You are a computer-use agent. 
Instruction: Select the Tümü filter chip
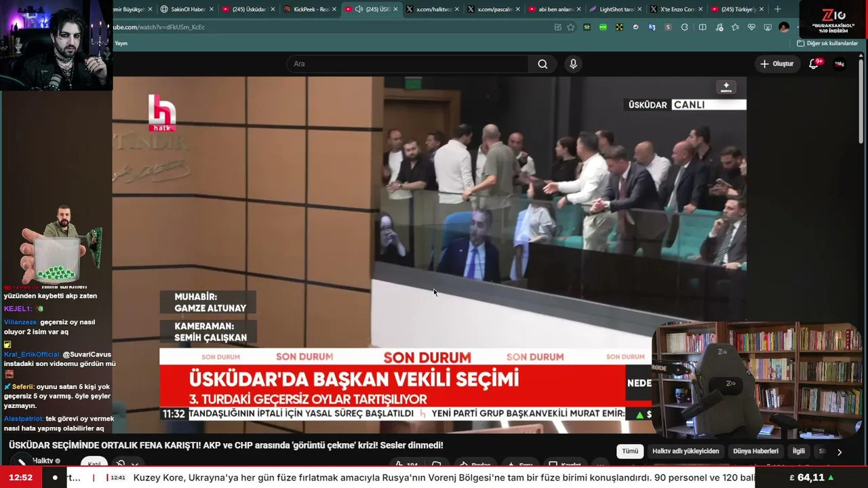pos(630,451)
